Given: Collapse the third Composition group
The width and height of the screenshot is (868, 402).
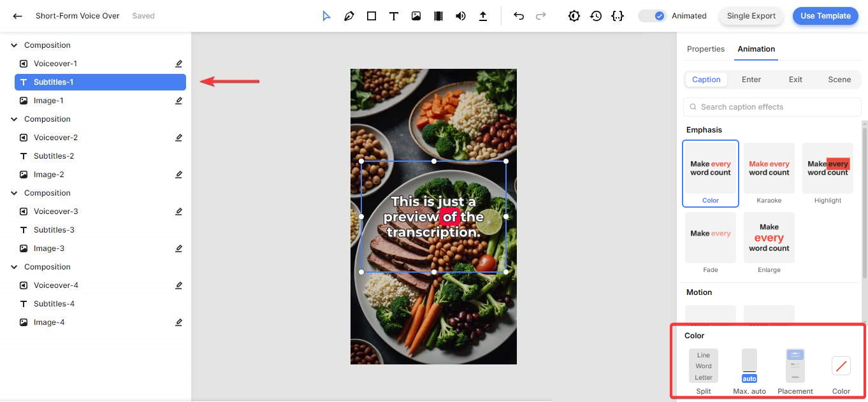Looking at the screenshot, I should [14, 193].
